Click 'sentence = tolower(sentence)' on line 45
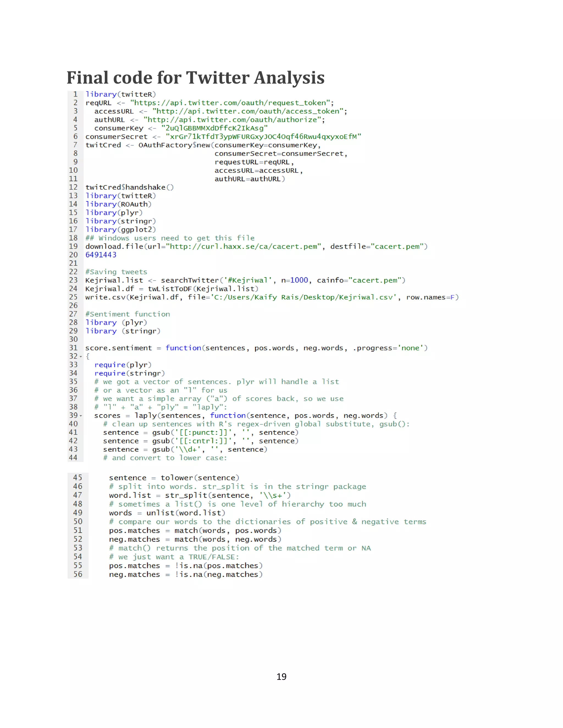 174,478
